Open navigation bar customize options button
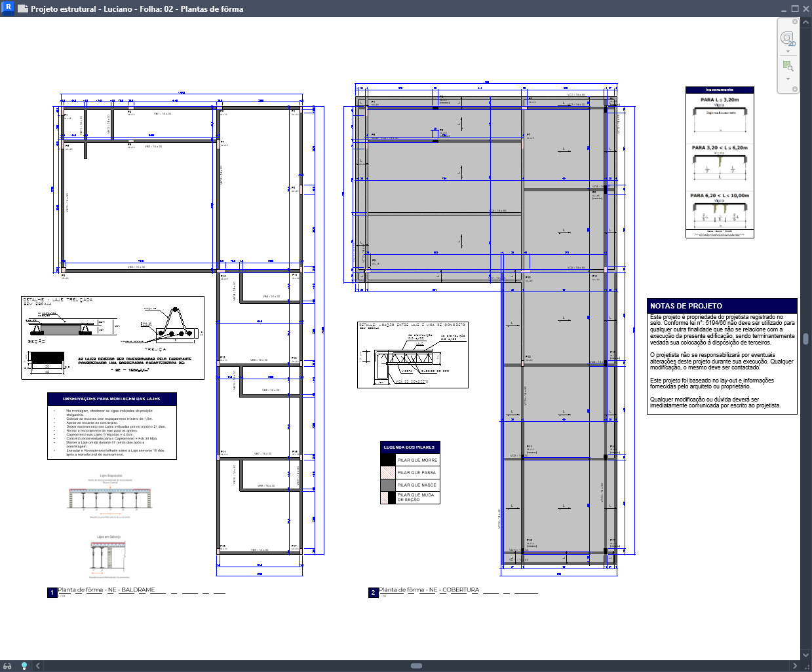812x672 pixels. (x=795, y=89)
